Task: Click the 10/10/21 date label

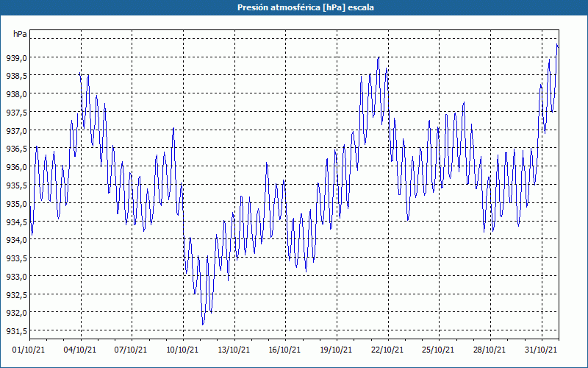Action: point(182,350)
